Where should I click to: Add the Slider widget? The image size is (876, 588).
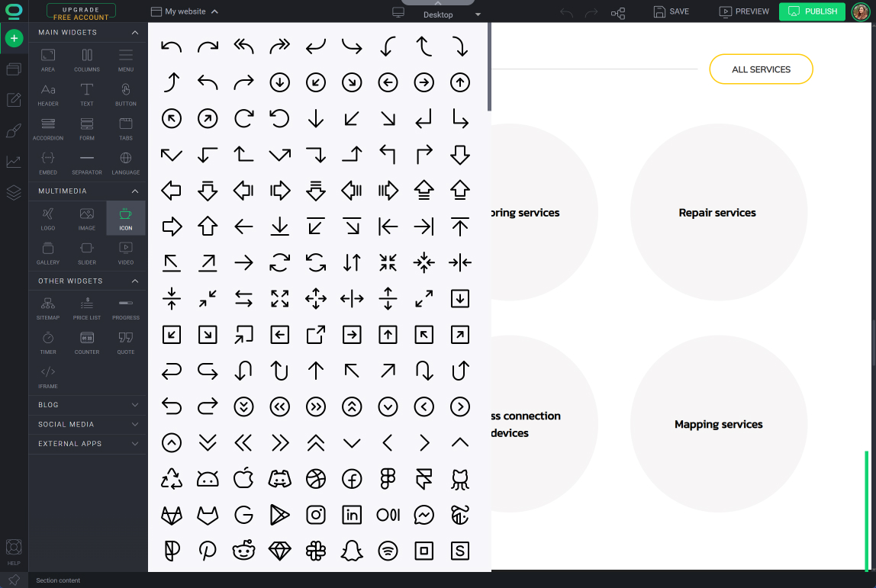[87, 253]
